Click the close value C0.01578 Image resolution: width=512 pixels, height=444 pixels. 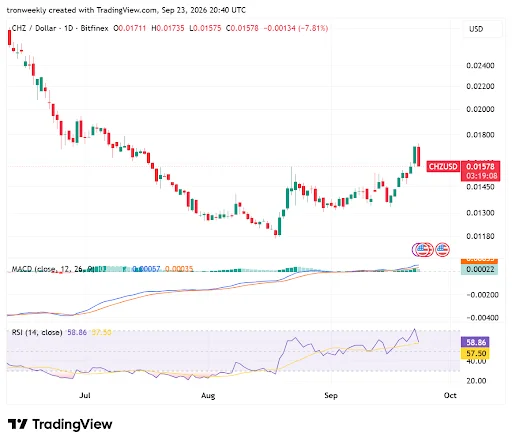(x=242, y=28)
